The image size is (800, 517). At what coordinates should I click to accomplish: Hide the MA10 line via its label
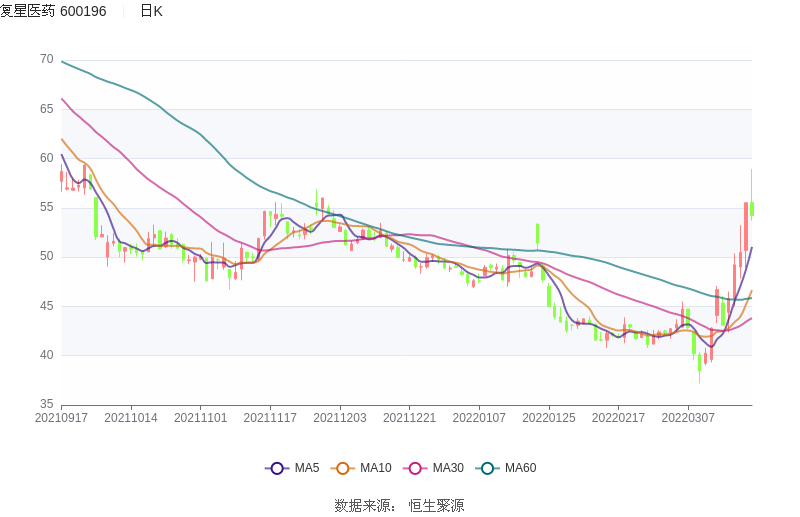(376, 468)
